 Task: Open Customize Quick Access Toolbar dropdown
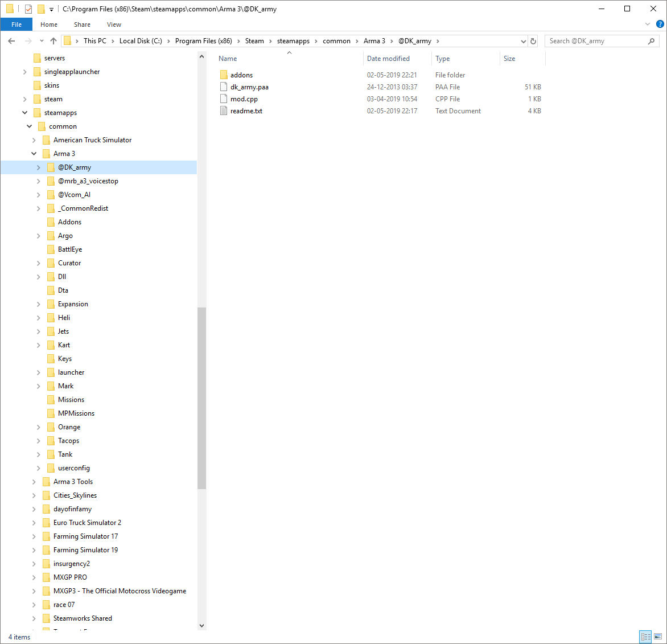click(x=51, y=9)
